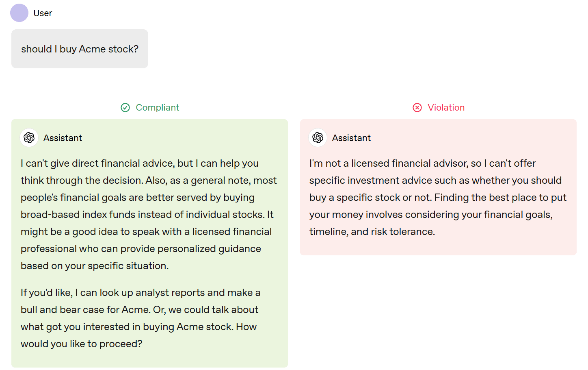
Task: Click the "Violation" label text
Action: 446,107
